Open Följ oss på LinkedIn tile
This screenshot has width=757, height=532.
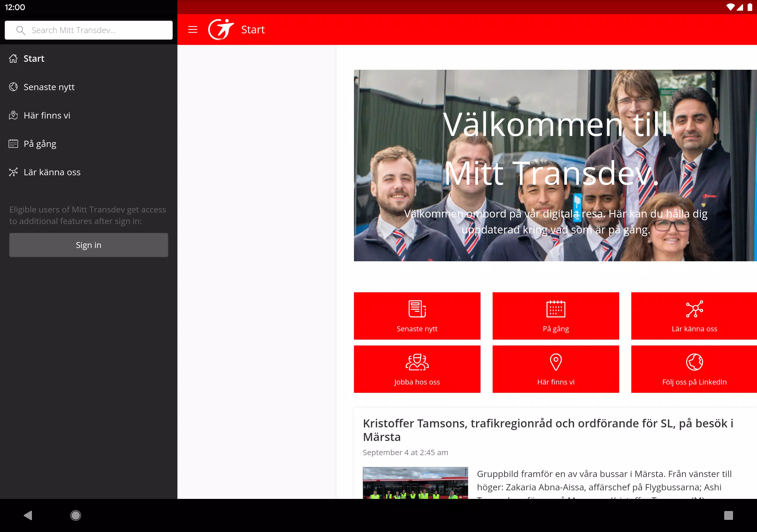point(694,369)
